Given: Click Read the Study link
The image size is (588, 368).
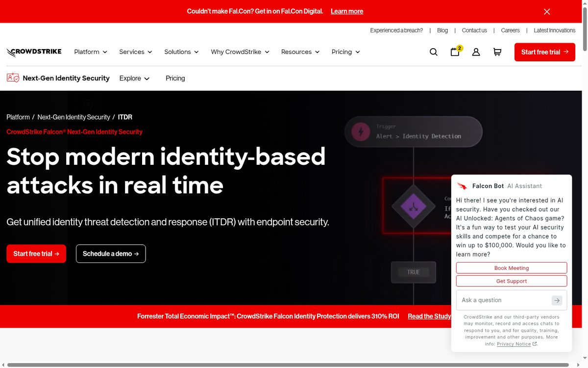Looking at the screenshot, I should pos(429,316).
